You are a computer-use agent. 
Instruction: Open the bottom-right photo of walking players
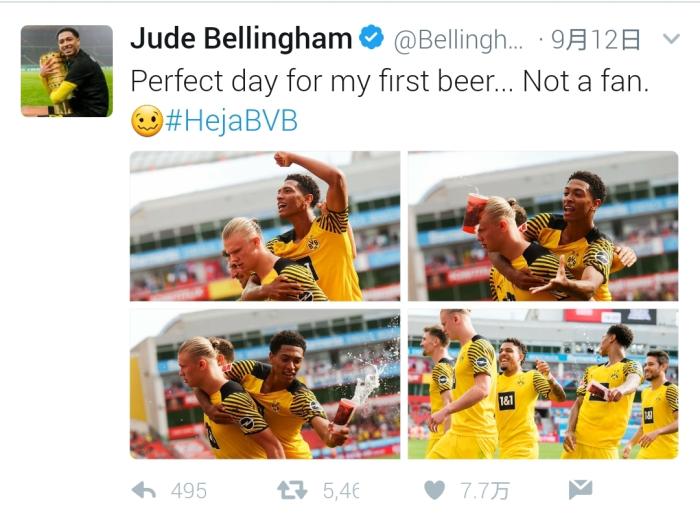(x=543, y=384)
